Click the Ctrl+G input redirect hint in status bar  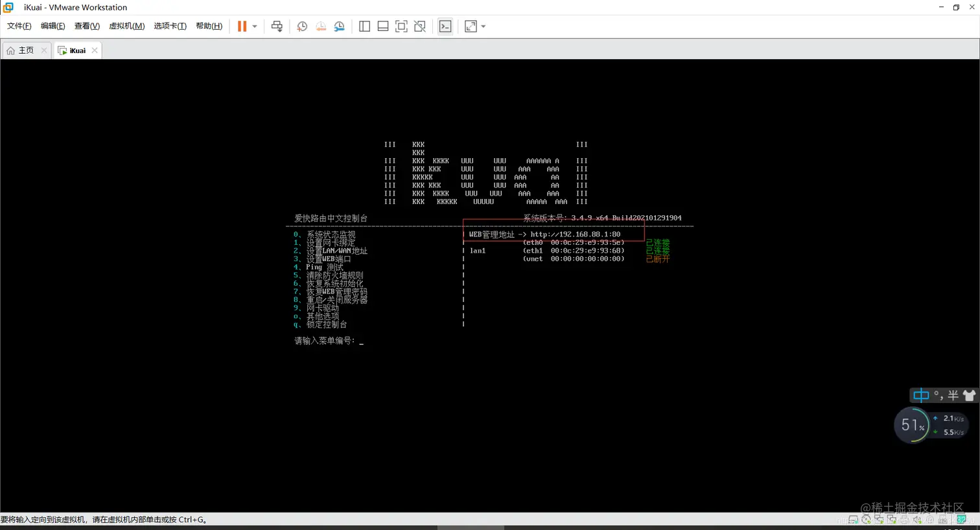(x=104, y=520)
